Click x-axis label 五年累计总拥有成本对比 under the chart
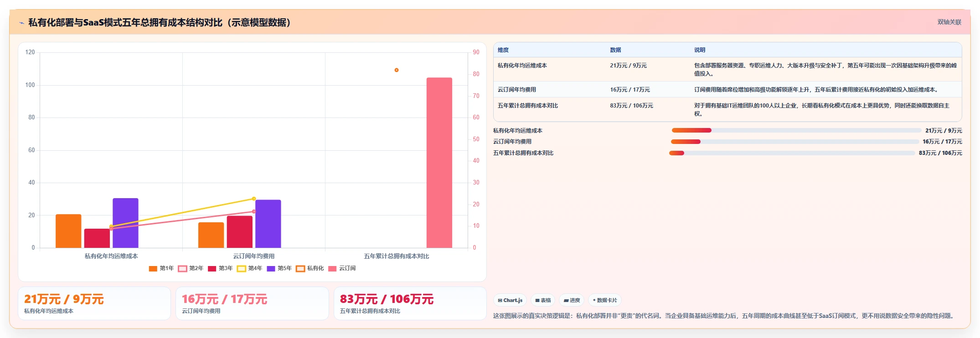980x338 pixels. point(397,256)
